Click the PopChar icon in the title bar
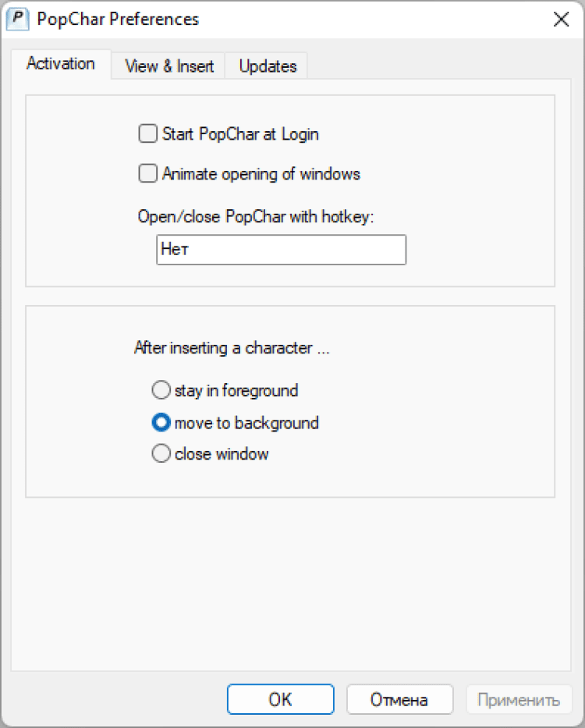Viewport: 585px width, 728px height. (x=16, y=20)
